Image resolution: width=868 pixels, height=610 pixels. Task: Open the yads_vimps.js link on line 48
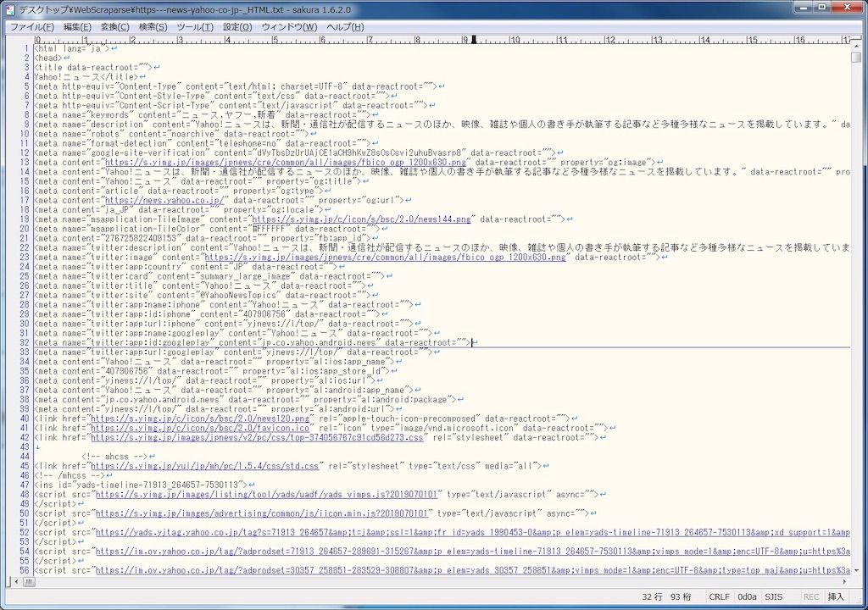coord(266,494)
